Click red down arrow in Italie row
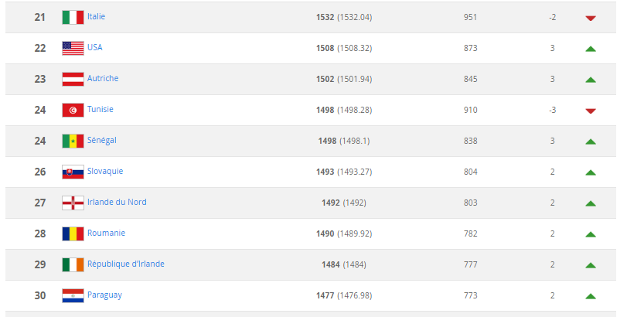 [591, 18]
